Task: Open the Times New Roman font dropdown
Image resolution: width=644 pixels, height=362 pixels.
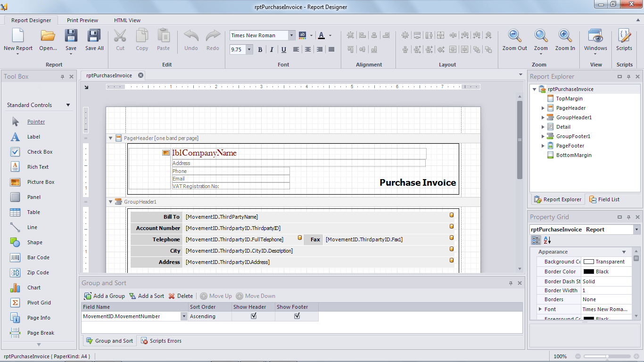Action: (x=291, y=35)
